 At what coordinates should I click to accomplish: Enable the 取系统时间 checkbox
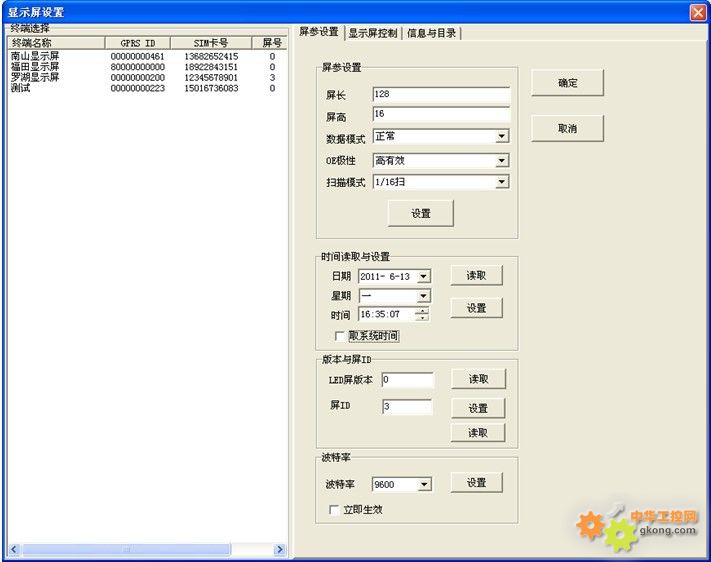tap(341, 336)
